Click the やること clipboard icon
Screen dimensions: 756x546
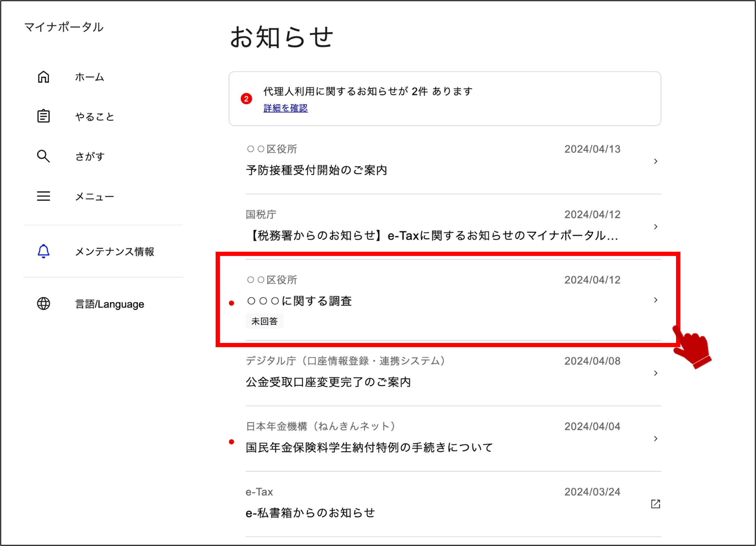click(x=43, y=116)
